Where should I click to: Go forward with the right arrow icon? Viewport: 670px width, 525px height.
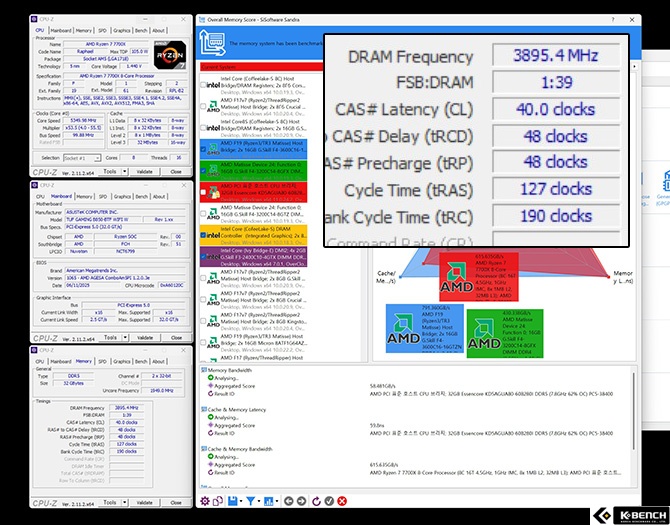(x=301, y=501)
